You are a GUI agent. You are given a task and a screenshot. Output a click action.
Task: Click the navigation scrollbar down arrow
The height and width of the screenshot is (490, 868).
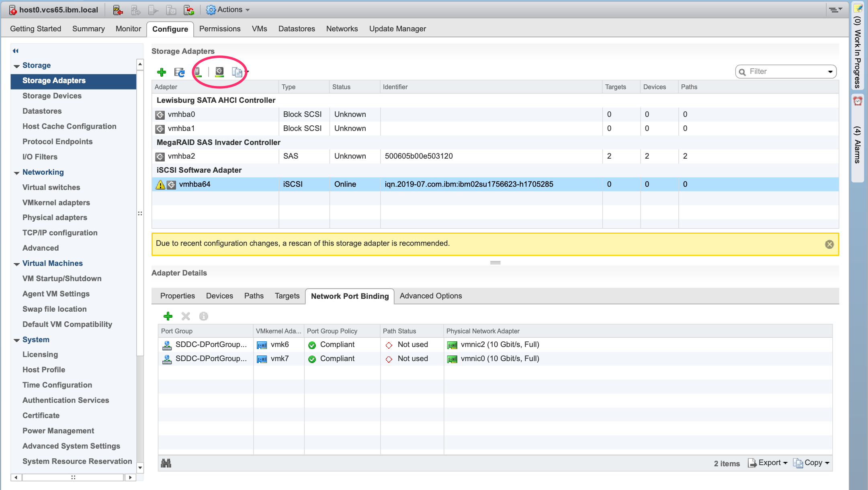[x=140, y=468]
